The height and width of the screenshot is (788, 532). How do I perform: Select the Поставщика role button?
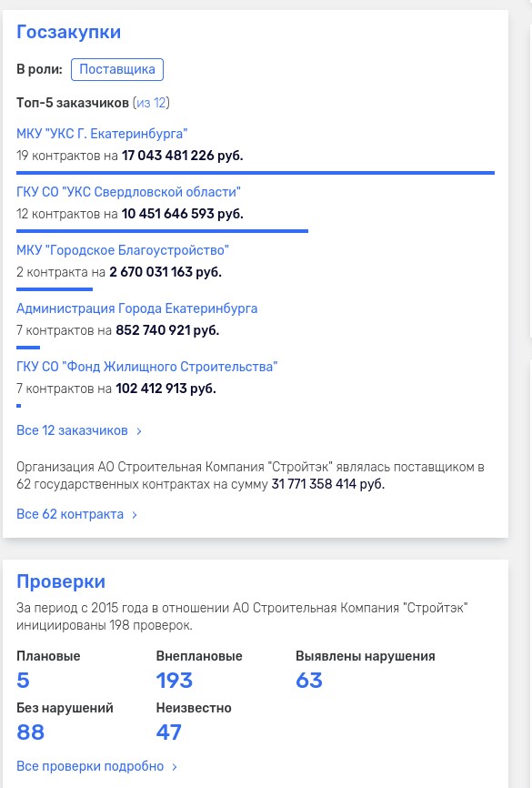tap(117, 69)
